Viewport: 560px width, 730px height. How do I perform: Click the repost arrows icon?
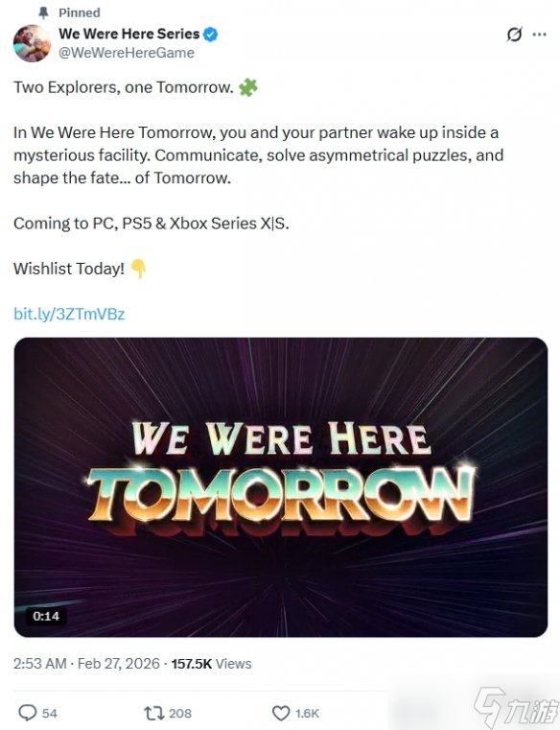pos(154,713)
